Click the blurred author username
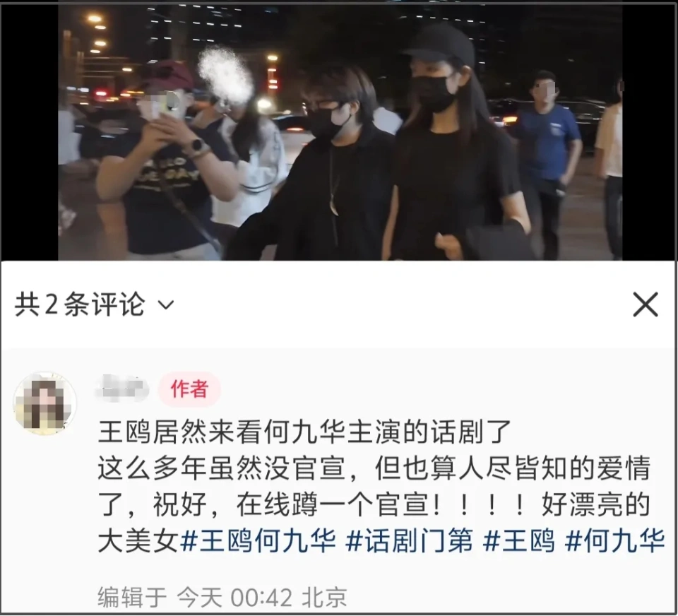Viewport: 678px width, 616px height. [x=121, y=388]
